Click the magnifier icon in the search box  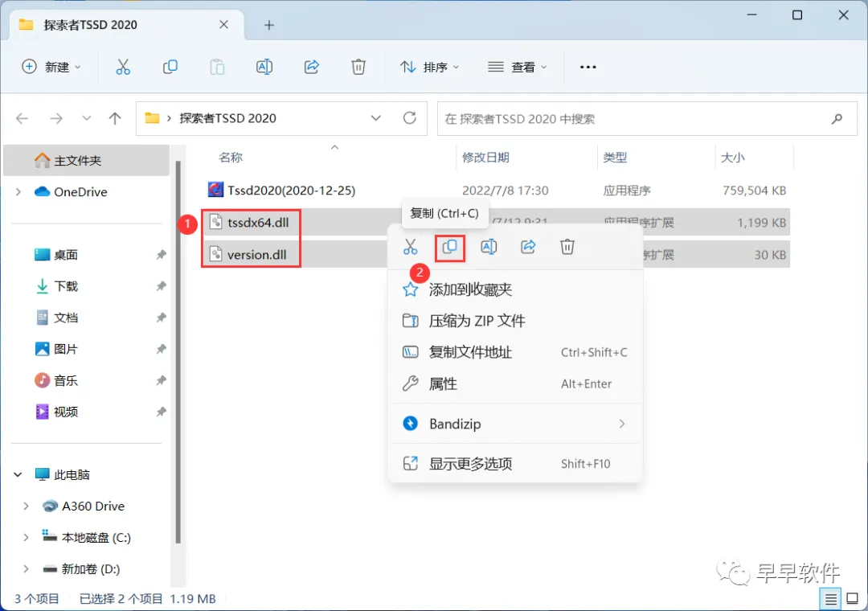837,118
